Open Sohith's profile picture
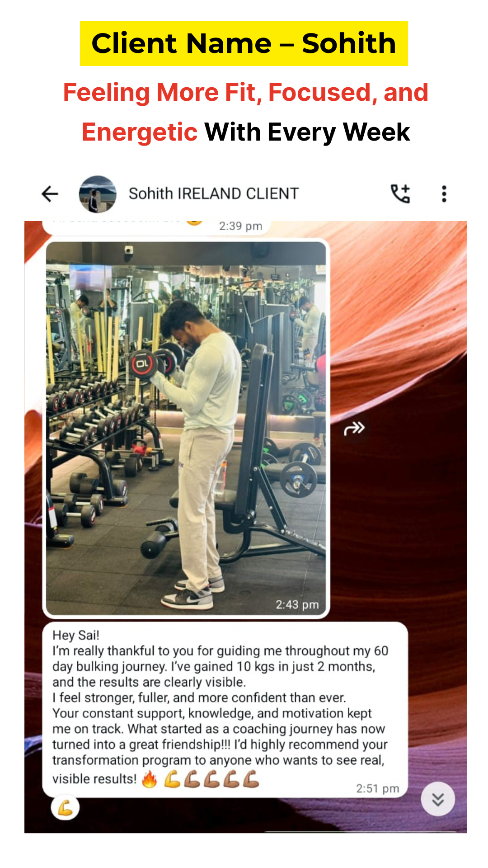488x868 pixels. click(x=98, y=194)
